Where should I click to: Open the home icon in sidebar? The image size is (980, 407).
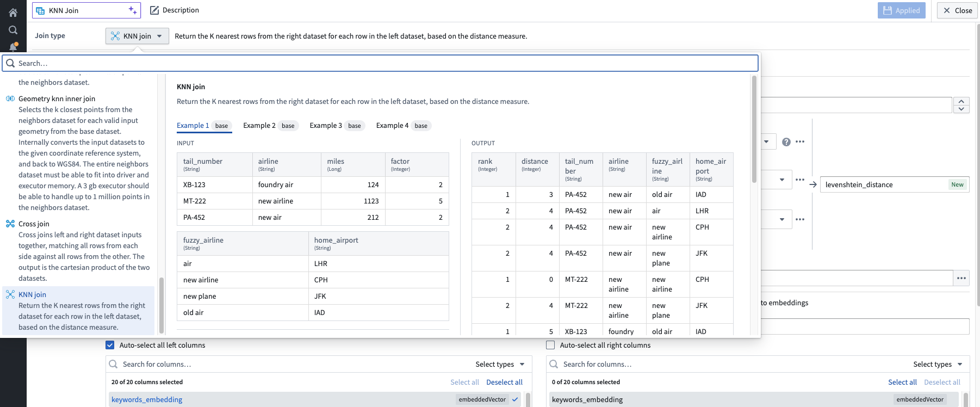point(13,13)
